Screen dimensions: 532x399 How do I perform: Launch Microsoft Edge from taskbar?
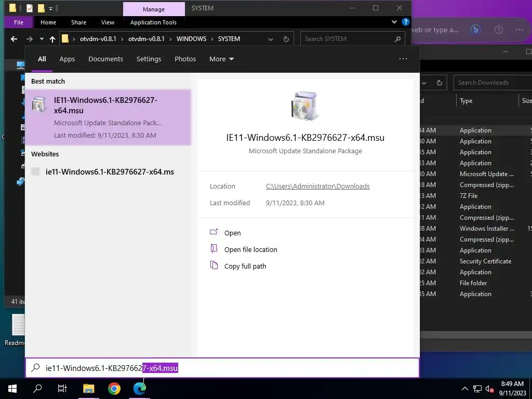[x=140, y=388]
